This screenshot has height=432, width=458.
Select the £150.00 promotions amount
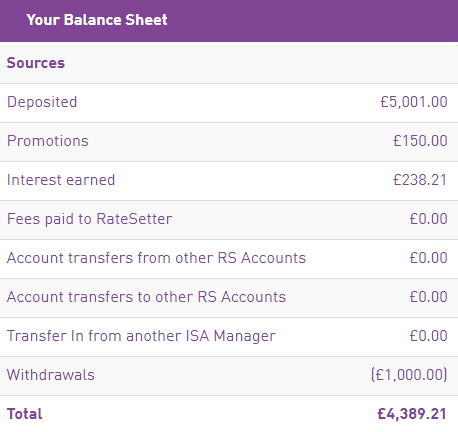(420, 141)
